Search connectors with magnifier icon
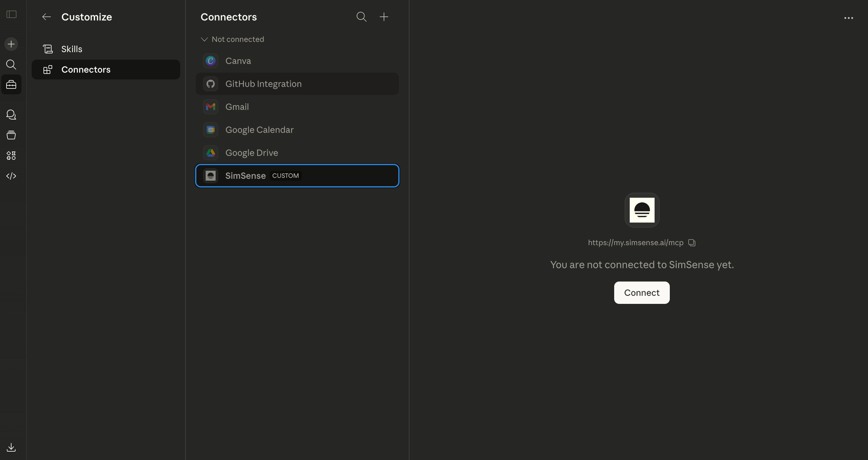The width and height of the screenshot is (868, 460). (x=362, y=17)
